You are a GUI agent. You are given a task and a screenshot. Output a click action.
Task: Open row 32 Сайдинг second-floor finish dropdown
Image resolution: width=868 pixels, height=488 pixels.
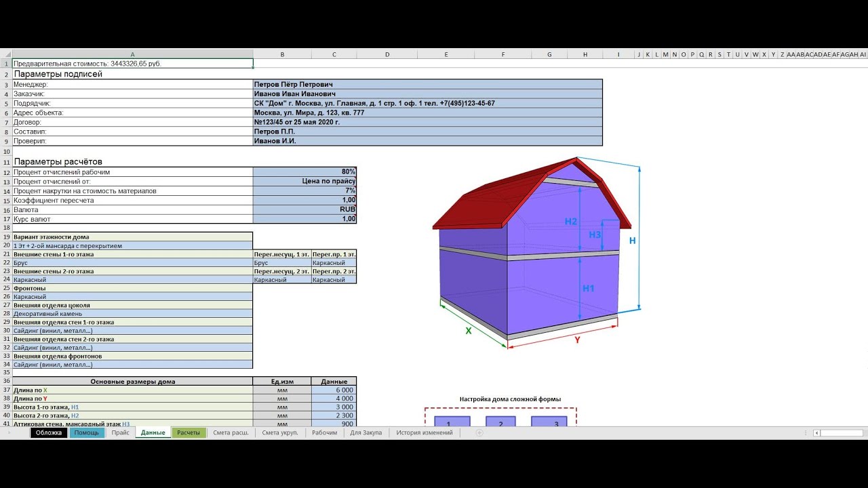click(x=132, y=347)
